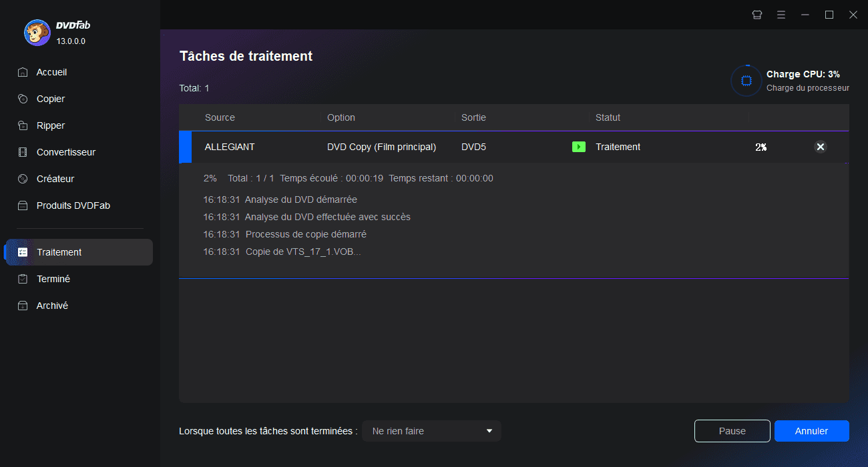The height and width of the screenshot is (467, 868).
Task: Click the Accueil house icon
Action: pos(23,72)
